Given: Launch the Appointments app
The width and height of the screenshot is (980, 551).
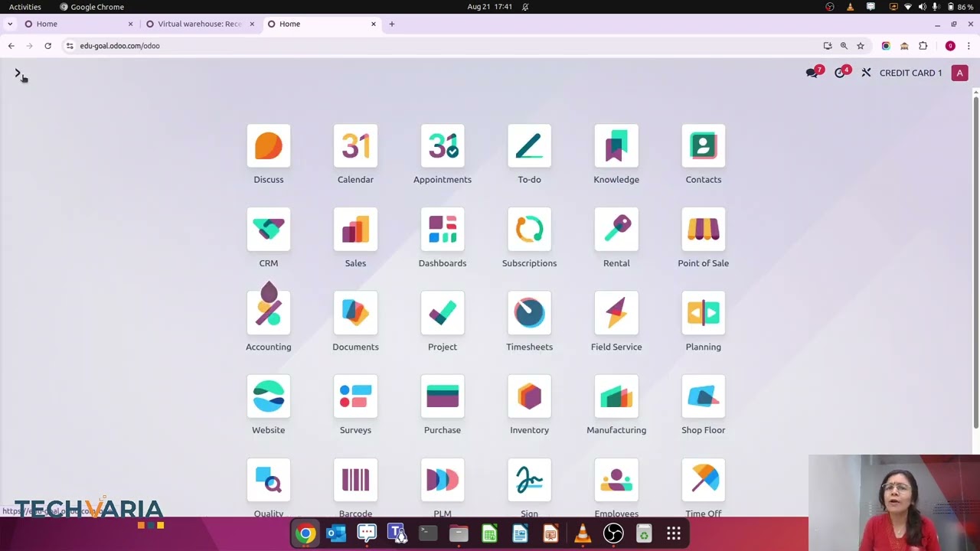Looking at the screenshot, I should 443,146.
